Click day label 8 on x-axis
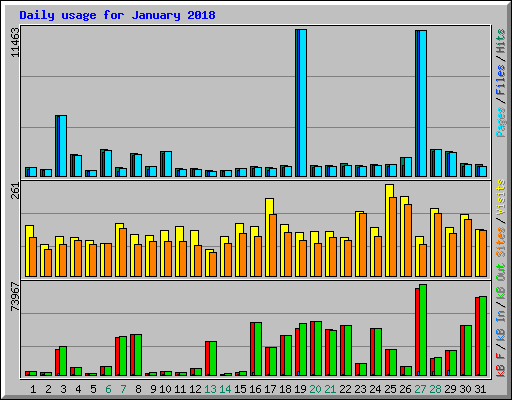The height and width of the screenshot is (400, 512). (x=138, y=389)
